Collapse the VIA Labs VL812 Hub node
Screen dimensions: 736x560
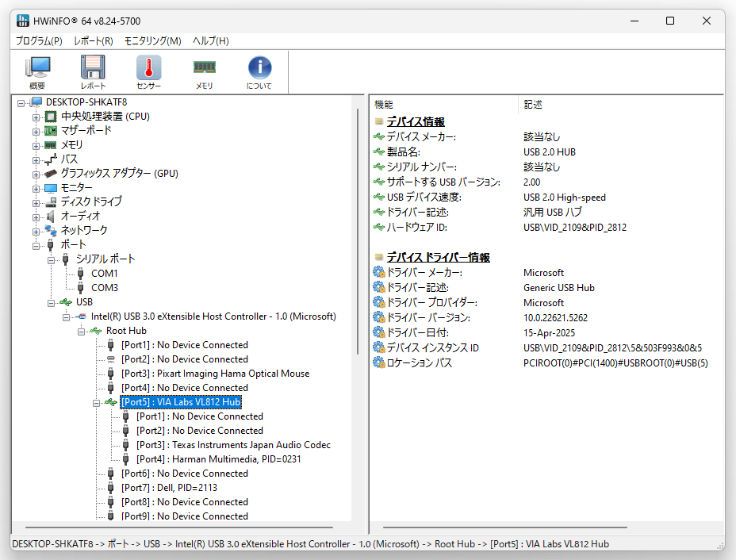[x=96, y=403]
